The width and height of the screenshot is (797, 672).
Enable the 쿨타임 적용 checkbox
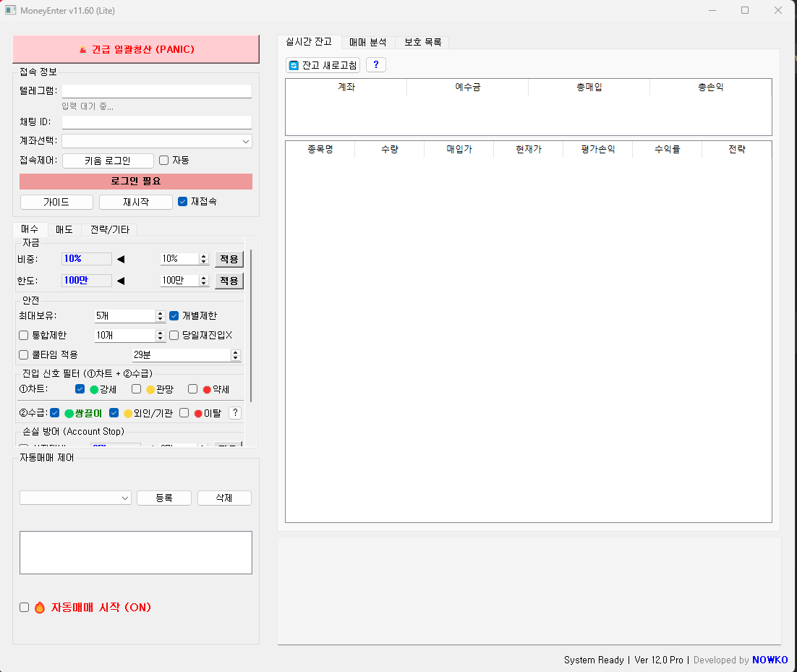click(25, 354)
